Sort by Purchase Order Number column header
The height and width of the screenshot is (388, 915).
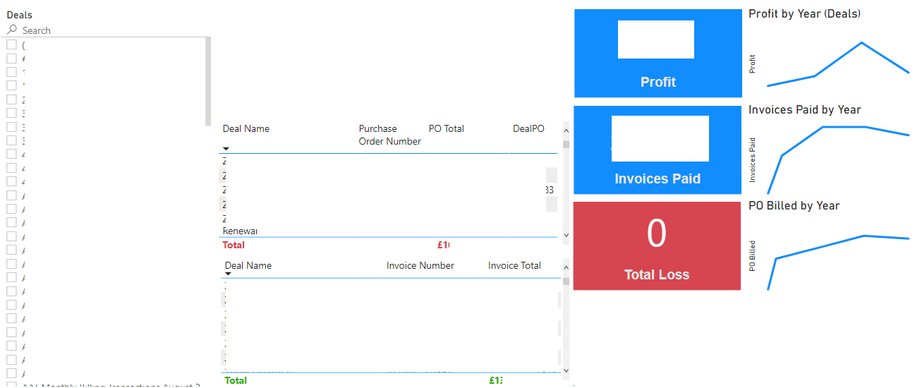tap(389, 135)
